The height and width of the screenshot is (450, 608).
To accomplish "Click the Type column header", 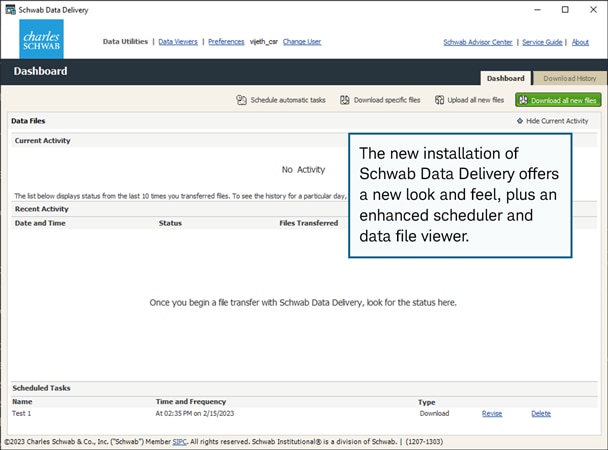I will pos(427,402).
